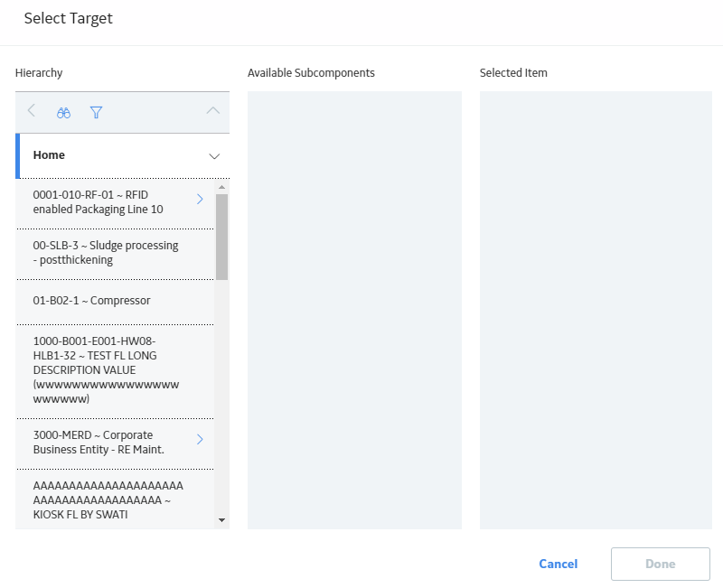This screenshot has height=588, width=723.
Task: Click the Done button
Action: tap(661, 564)
